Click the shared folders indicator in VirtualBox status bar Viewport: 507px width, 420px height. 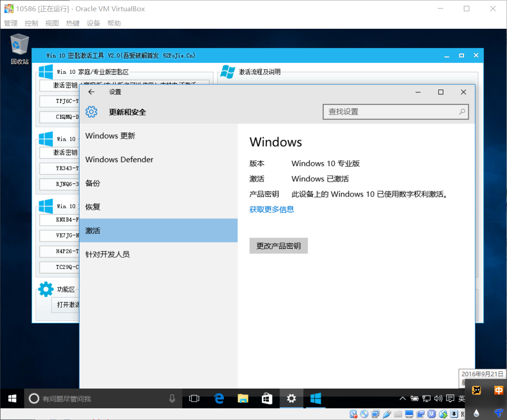point(398,414)
